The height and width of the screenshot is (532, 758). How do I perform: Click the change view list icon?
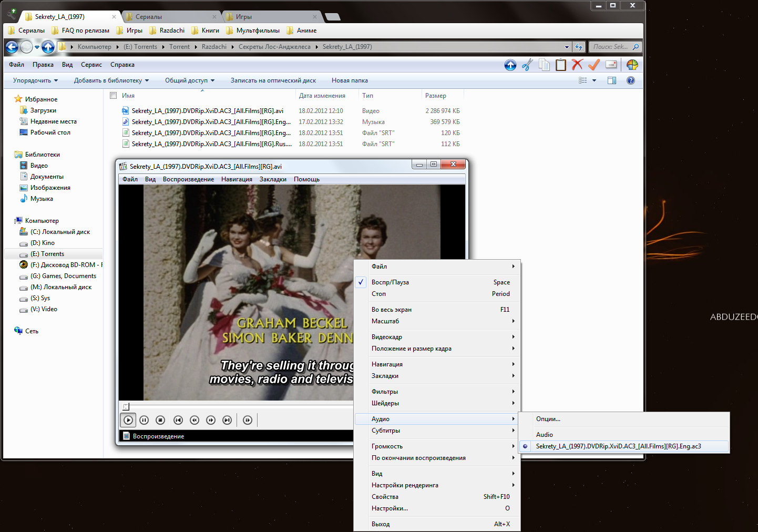583,80
